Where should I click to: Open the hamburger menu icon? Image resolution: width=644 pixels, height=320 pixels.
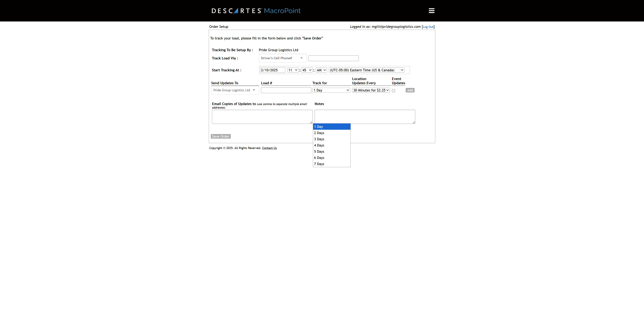[x=431, y=11]
